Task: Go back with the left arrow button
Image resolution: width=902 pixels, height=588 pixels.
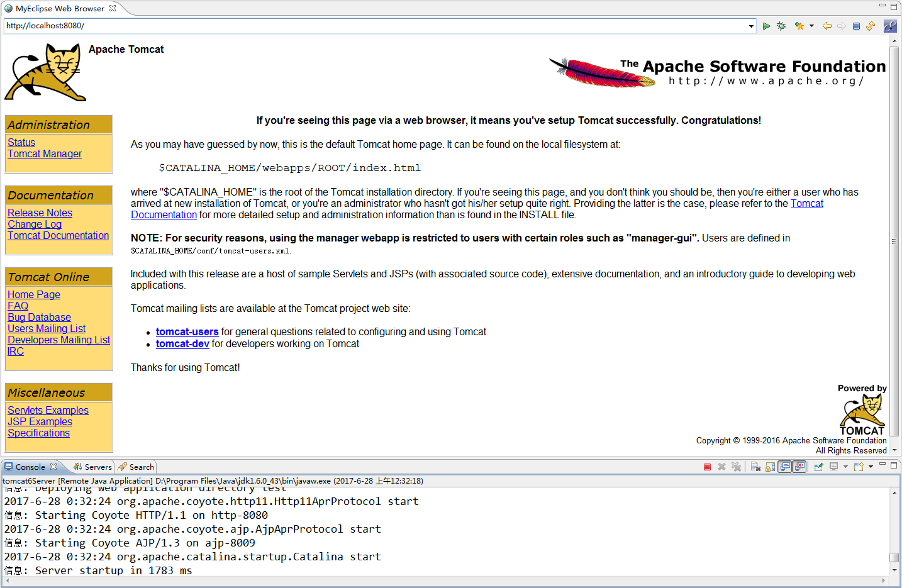Action: click(x=827, y=26)
